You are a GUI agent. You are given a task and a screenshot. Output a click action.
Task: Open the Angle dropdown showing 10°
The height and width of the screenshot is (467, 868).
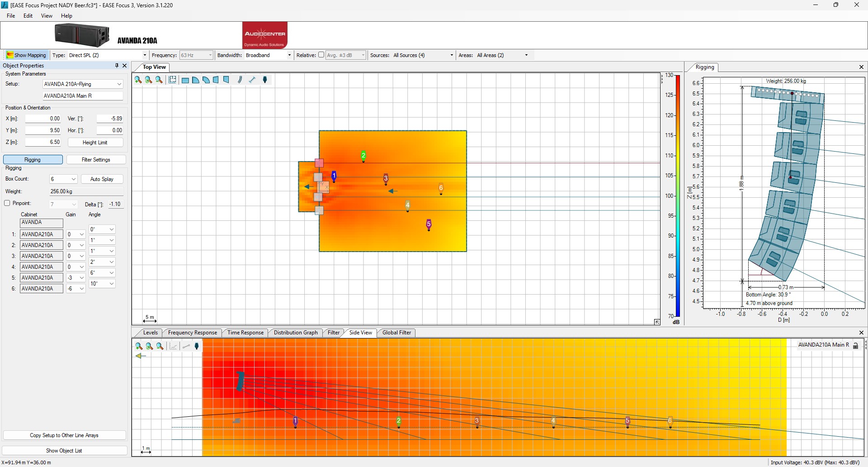(102, 284)
